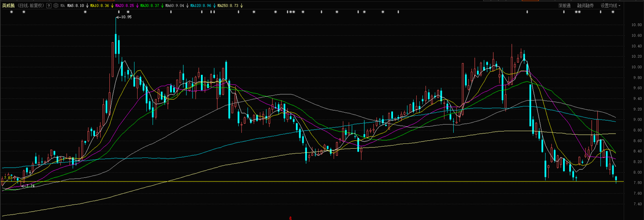Click the event marker above the 10.95 high
This screenshot has width=644, height=220.
point(119,12)
